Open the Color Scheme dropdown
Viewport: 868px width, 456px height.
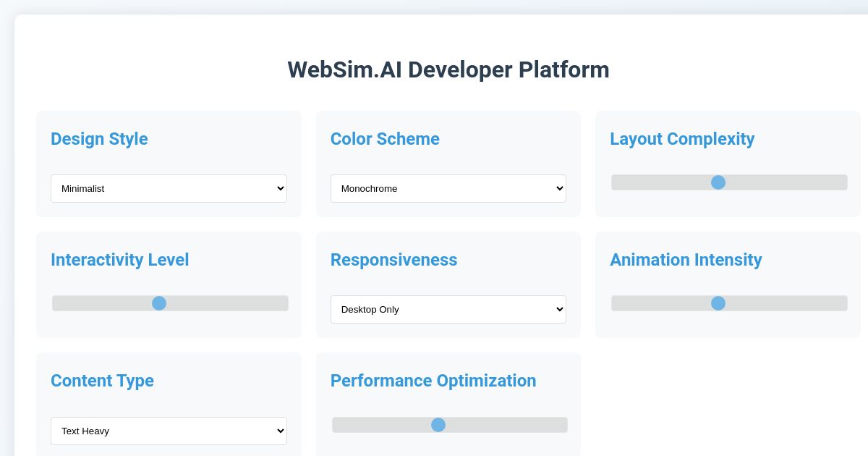(x=448, y=188)
